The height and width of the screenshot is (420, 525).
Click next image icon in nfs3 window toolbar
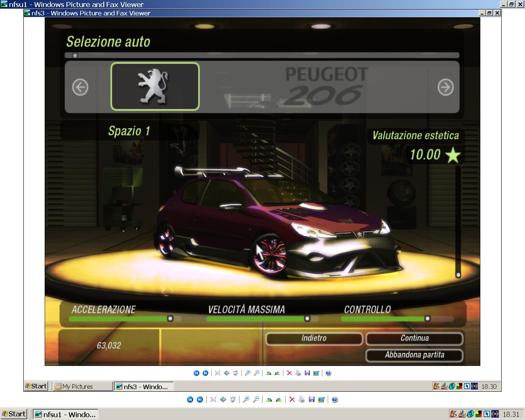tap(205, 373)
